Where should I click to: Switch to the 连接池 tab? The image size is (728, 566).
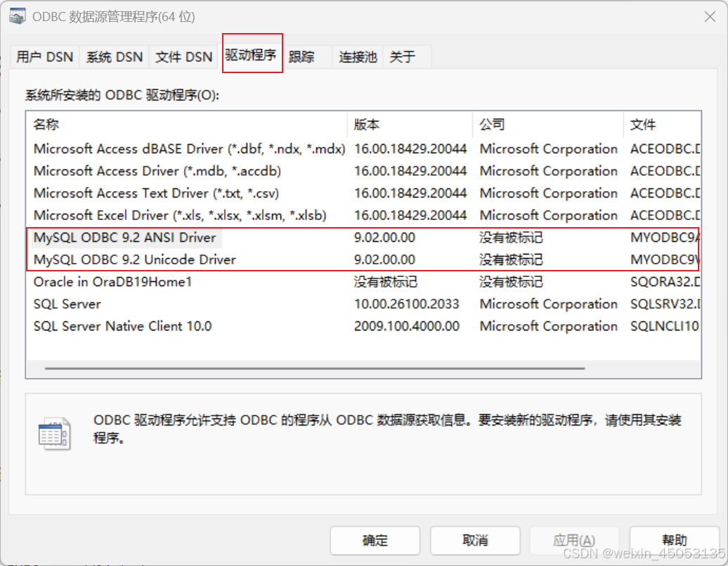358,57
